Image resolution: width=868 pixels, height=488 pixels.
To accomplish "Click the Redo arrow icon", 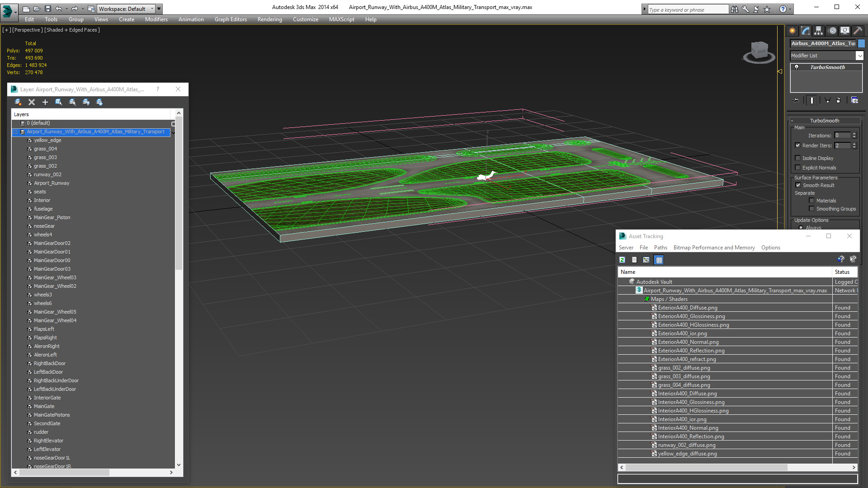I will click(x=74, y=9).
